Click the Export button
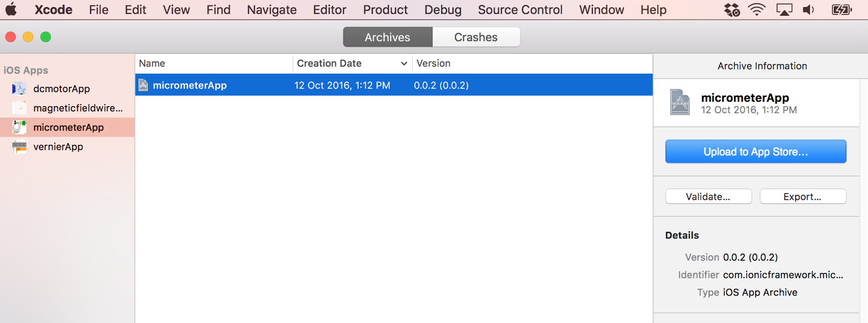Screen dimensions: 868x323 [x=802, y=197]
